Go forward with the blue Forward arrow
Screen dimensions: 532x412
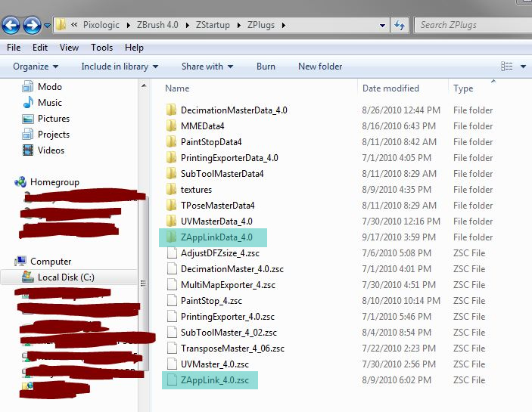pyautogui.click(x=33, y=25)
